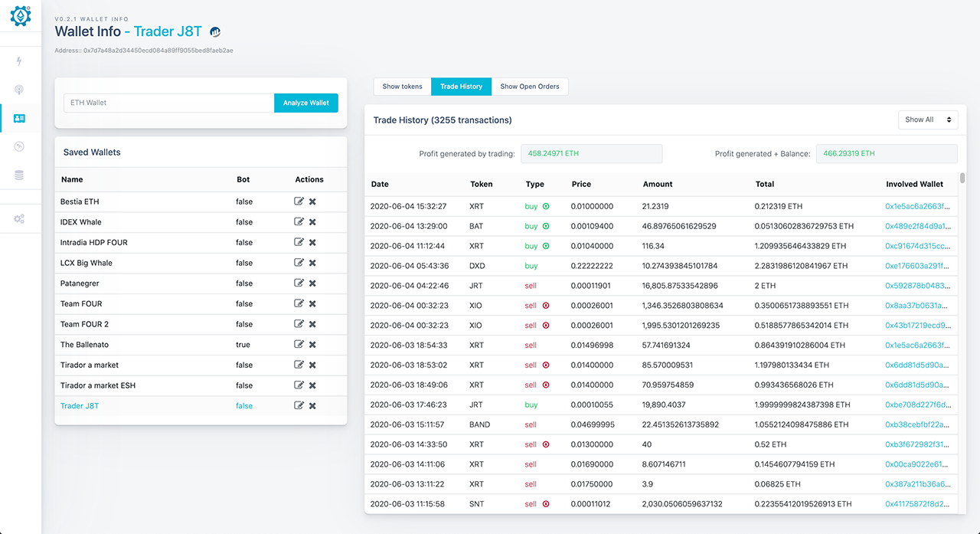Delete the IDEX Whale saved wallet

pos(312,222)
